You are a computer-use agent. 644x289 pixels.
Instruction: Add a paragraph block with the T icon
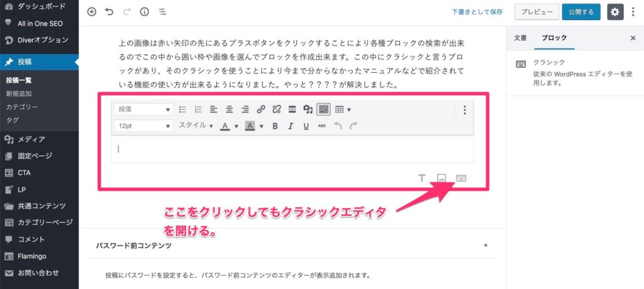(x=421, y=178)
